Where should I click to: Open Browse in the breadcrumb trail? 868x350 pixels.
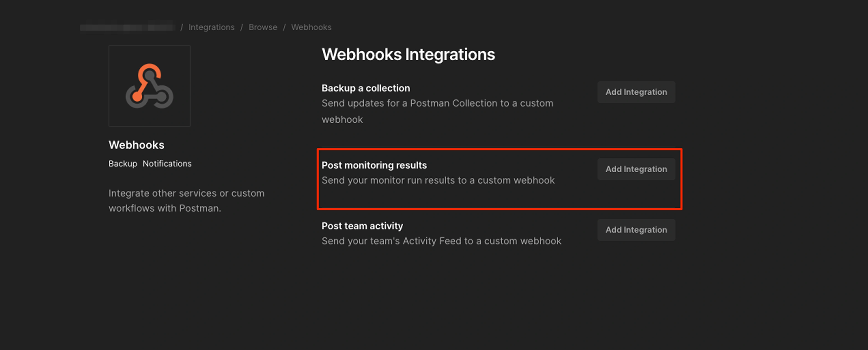click(263, 27)
